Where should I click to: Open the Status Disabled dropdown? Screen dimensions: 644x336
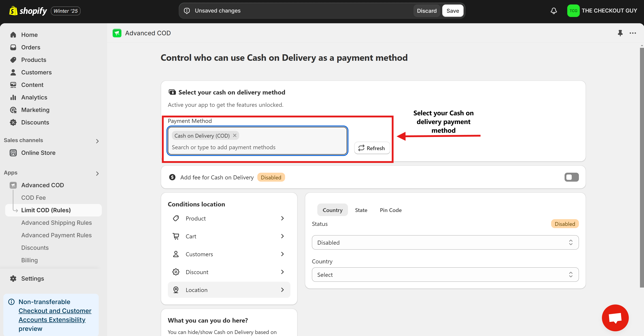click(445, 242)
